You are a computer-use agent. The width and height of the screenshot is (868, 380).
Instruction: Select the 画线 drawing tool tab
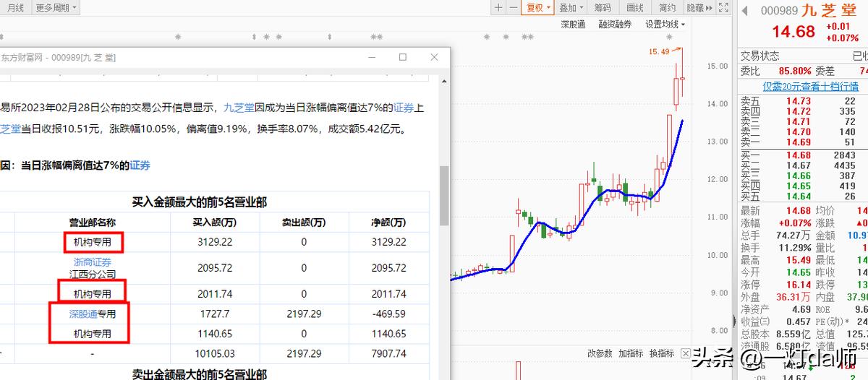click(635, 8)
